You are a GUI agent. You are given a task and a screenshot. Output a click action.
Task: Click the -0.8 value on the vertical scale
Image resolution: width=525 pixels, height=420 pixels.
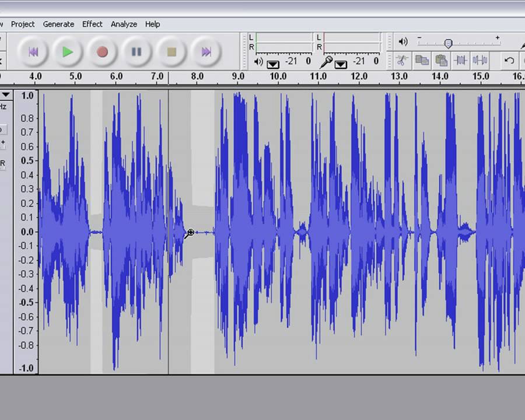[26, 345]
